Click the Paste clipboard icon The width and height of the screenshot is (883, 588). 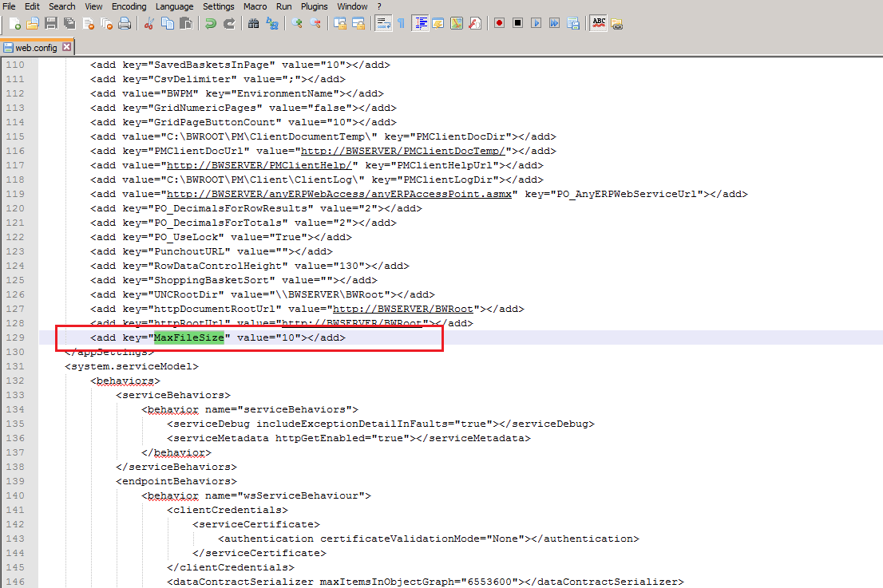[186, 24]
